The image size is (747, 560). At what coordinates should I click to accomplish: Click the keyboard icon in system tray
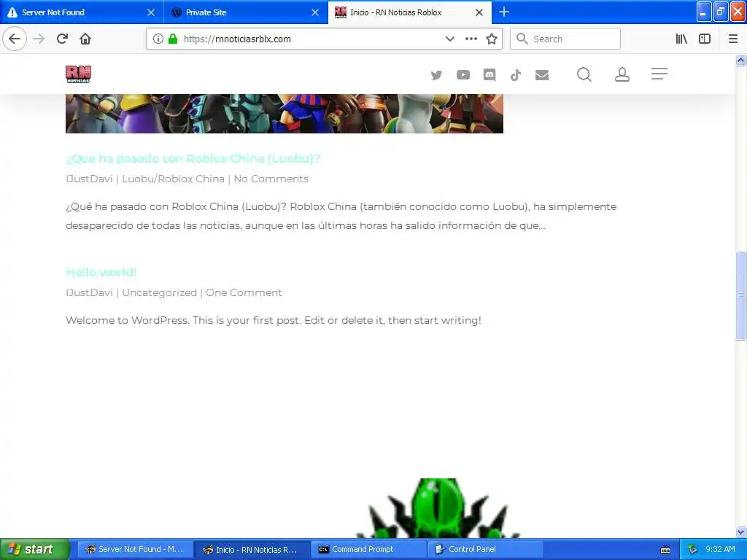(665, 550)
